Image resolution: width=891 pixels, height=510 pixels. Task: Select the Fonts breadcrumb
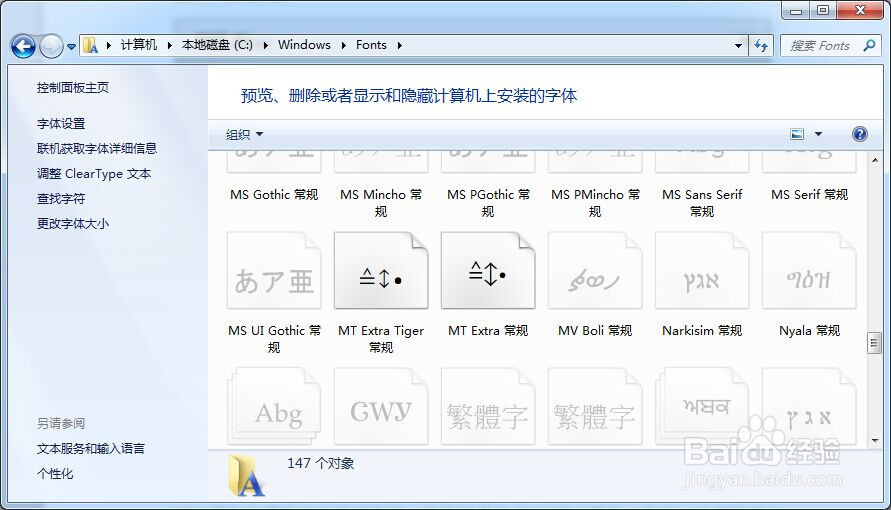click(x=371, y=45)
